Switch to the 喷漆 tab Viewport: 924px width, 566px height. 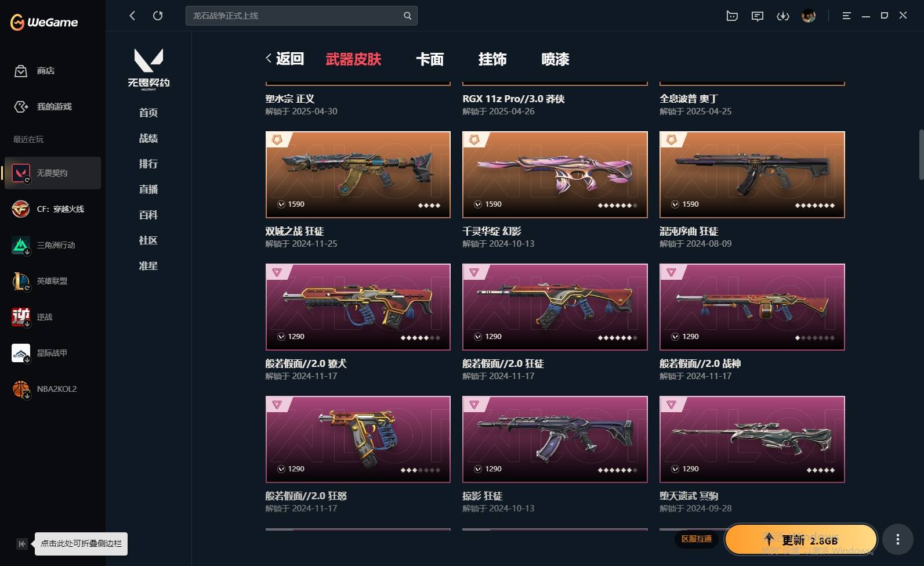click(x=555, y=59)
